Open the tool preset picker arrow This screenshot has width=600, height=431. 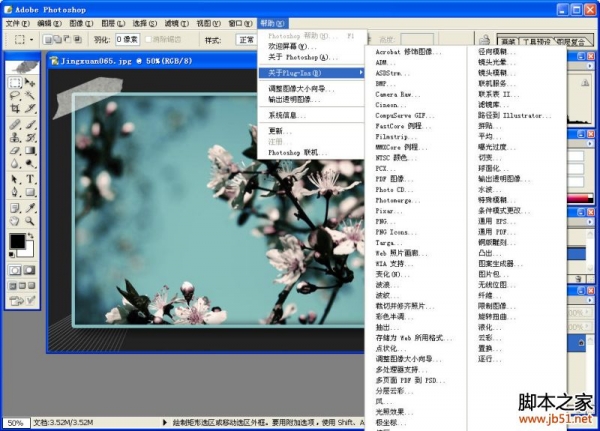coord(31,39)
